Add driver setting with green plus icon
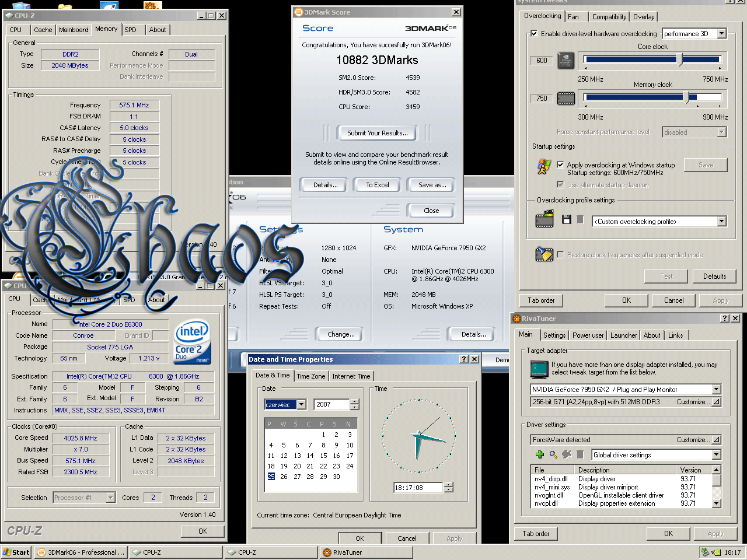 click(x=540, y=454)
